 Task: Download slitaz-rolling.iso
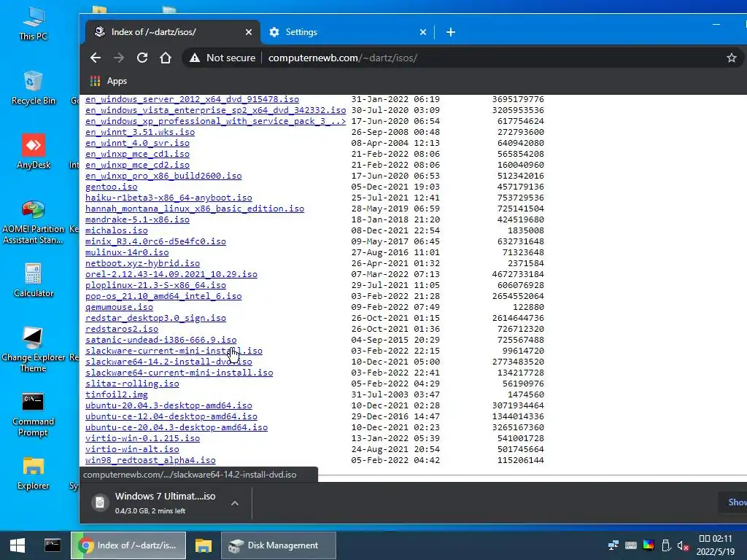[x=133, y=384]
